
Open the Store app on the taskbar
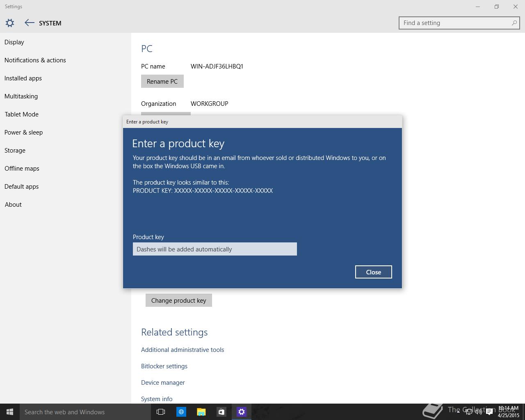(x=221, y=412)
